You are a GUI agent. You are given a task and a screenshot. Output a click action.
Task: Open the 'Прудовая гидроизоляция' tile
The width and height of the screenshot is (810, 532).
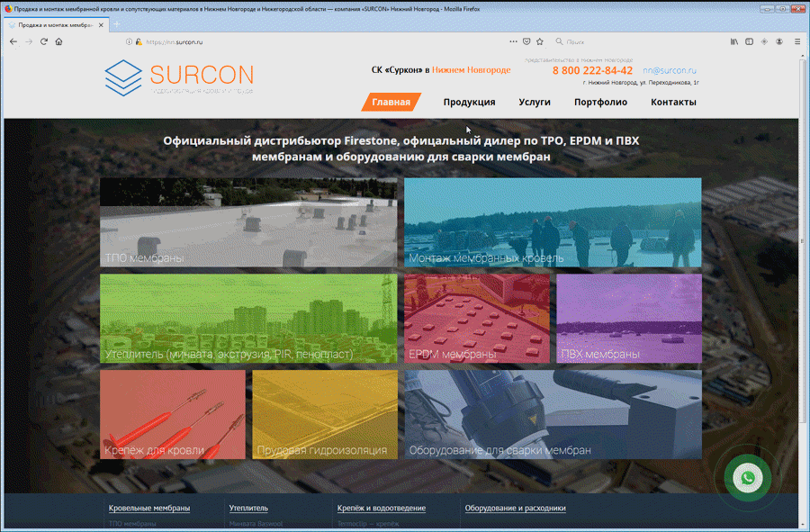tap(325, 414)
